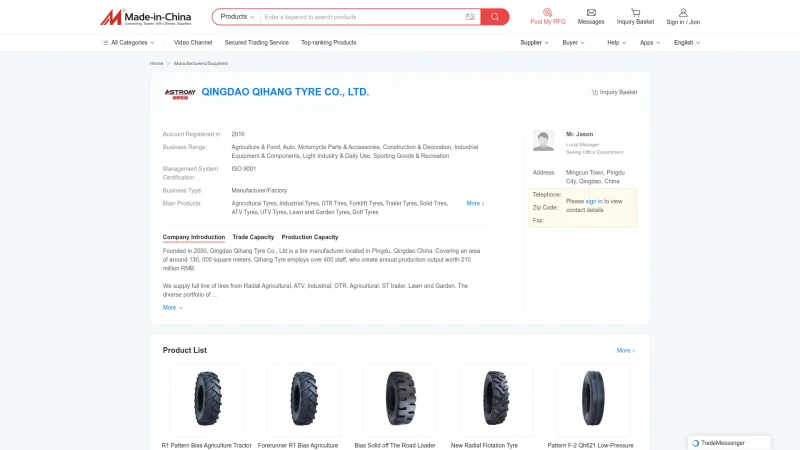The height and width of the screenshot is (450, 800).
Task: Open the Made-in-China home logo
Action: pyautogui.click(x=145, y=17)
